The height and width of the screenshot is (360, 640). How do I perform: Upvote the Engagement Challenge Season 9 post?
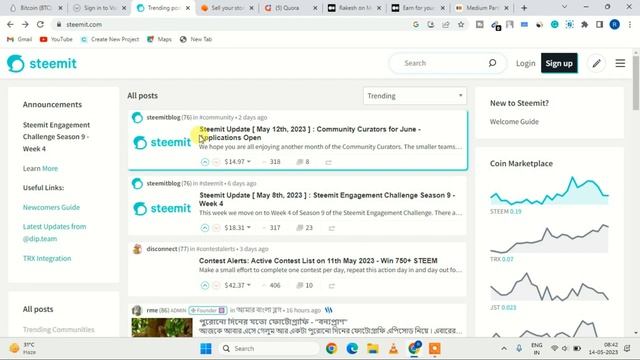coord(205,228)
